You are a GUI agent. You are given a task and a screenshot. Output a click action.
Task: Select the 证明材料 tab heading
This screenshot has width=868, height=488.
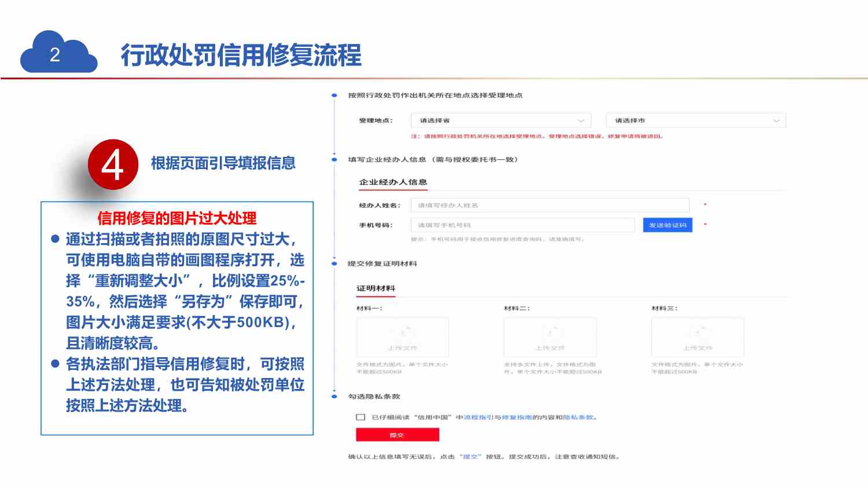pos(376,288)
